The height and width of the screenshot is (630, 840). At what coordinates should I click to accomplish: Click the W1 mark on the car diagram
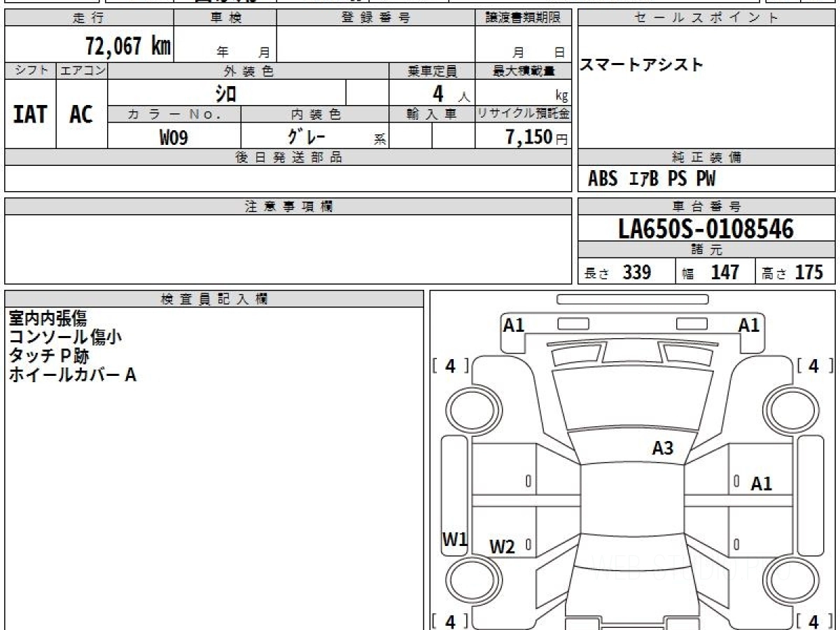tap(454, 539)
